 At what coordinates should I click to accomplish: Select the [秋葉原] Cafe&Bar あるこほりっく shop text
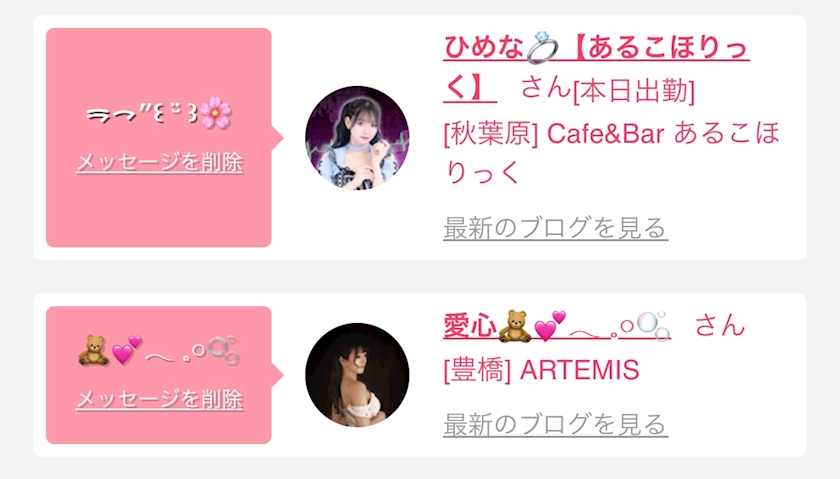[x=611, y=152]
